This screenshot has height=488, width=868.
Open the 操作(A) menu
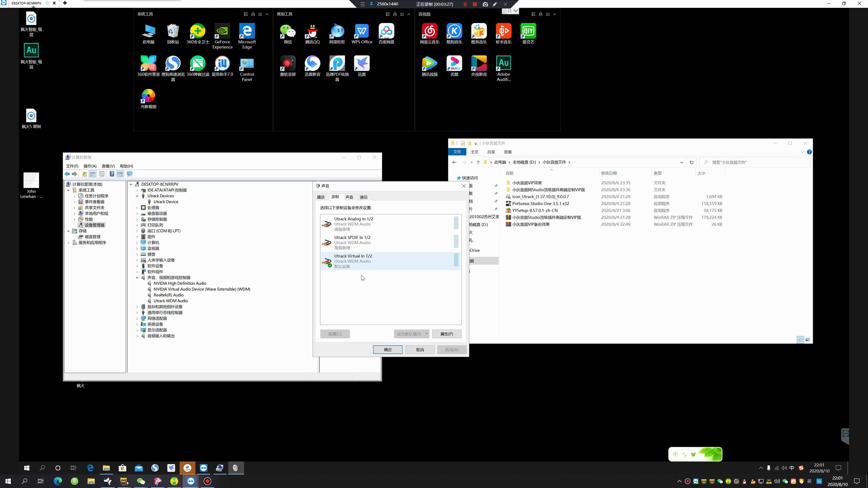click(x=90, y=166)
